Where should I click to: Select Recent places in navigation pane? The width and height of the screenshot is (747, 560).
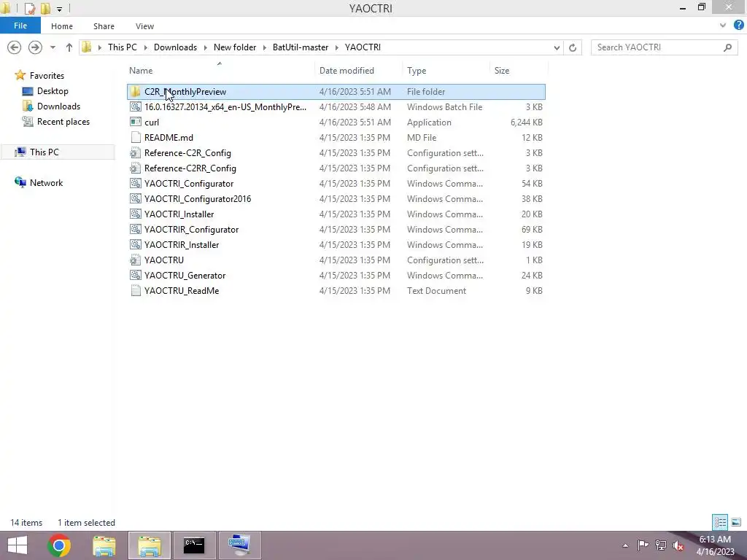63,122
